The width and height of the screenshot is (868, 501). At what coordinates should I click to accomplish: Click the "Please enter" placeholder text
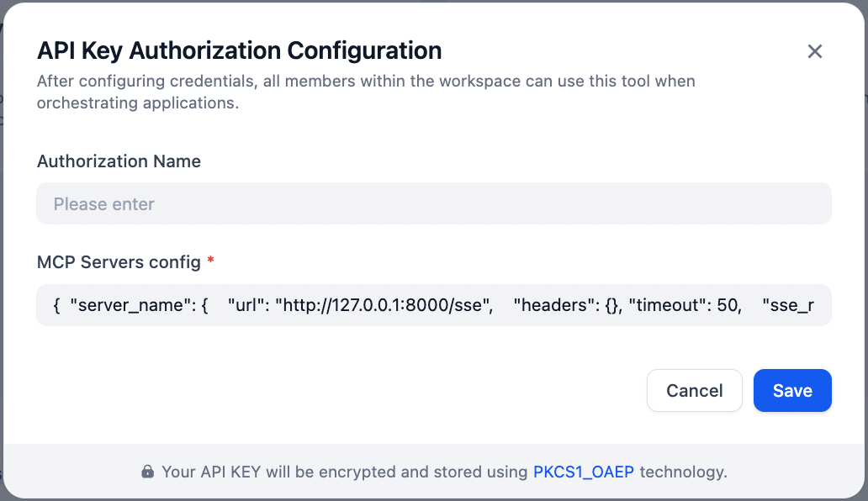coord(104,204)
